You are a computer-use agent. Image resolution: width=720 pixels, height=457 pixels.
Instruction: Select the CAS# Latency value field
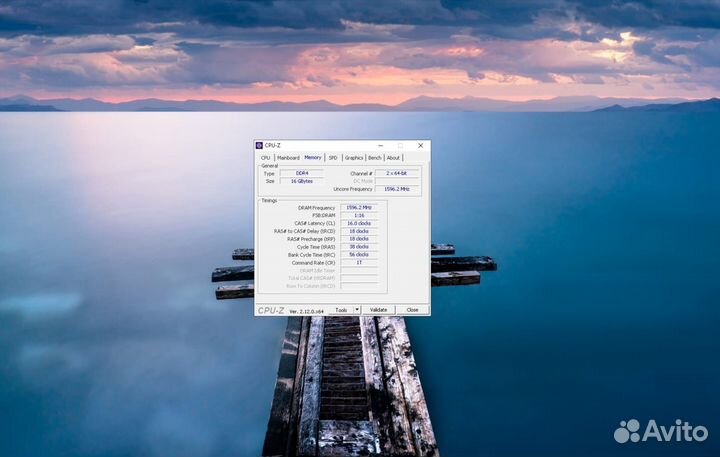pos(359,223)
